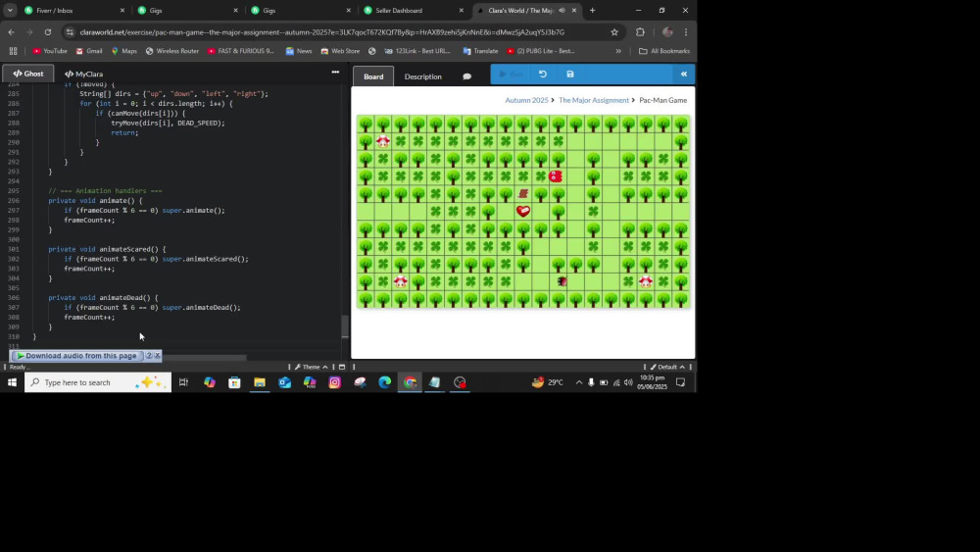Open the Gmail bookmark
Screen dimensions: 980x552
(89, 51)
